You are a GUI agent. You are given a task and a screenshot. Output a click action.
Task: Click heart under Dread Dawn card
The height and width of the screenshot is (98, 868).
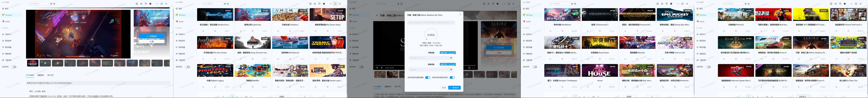point(600,59)
